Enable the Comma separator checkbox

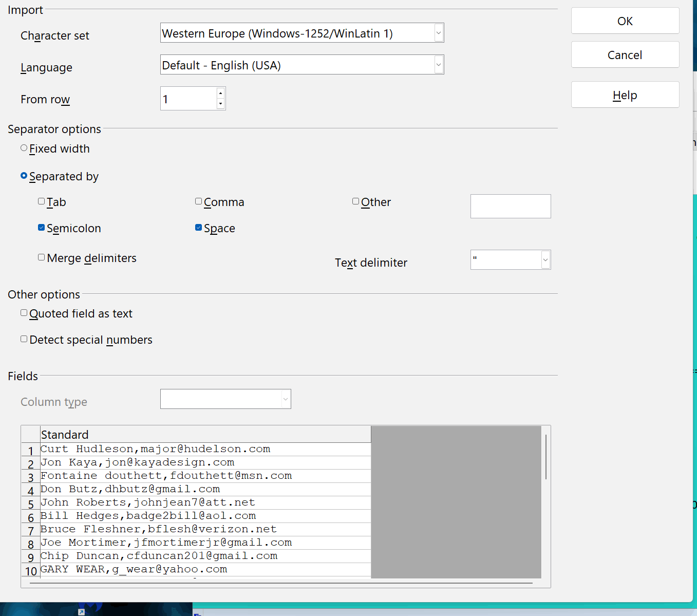click(x=199, y=201)
